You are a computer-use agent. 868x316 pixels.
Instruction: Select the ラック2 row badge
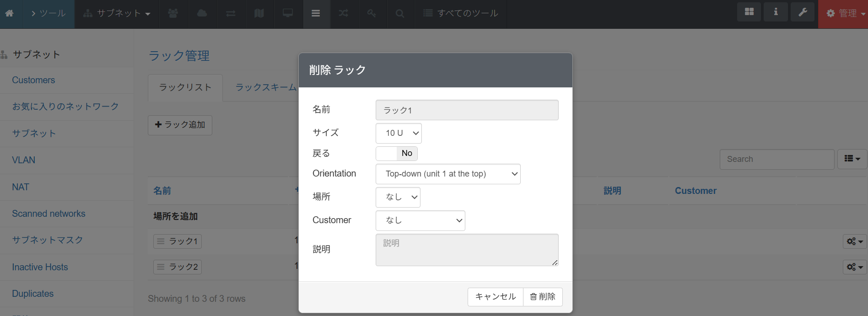(178, 267)
